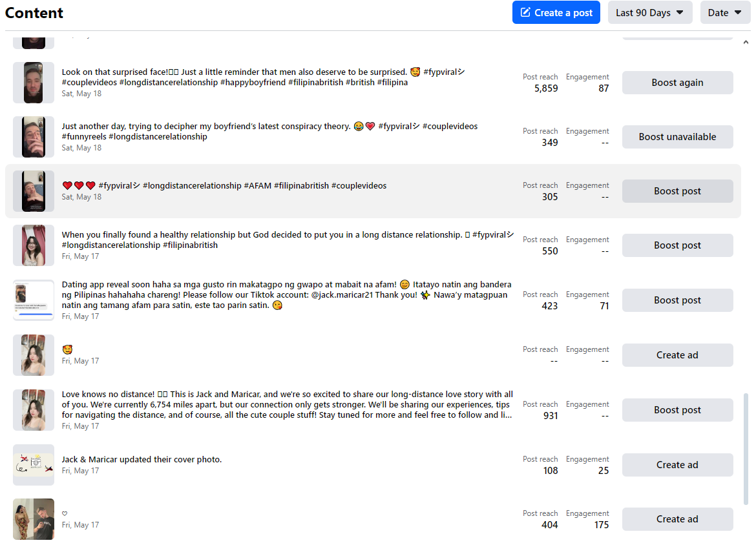Open the two-photo collage thumbnail at bottom
Screen dimensions: 756x545
34,519
